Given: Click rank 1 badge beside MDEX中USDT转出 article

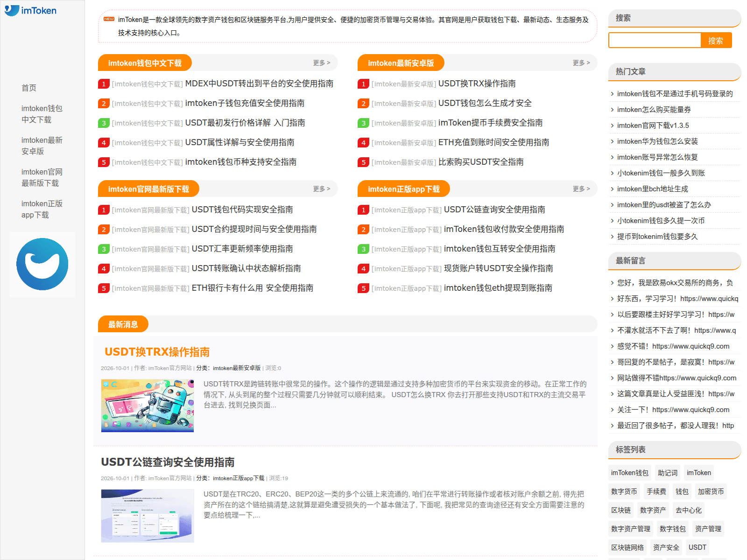Looking at the screenshot, I should click(x=104, y=84).
